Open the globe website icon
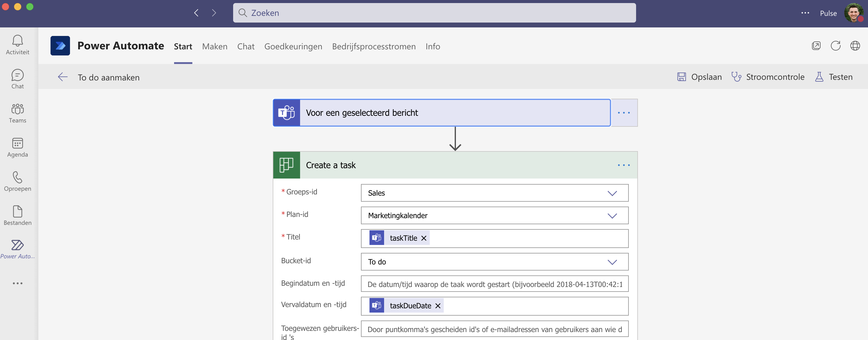Image resolution: width=868 pixels, height=340 pixels. click(x=855, y=46)
